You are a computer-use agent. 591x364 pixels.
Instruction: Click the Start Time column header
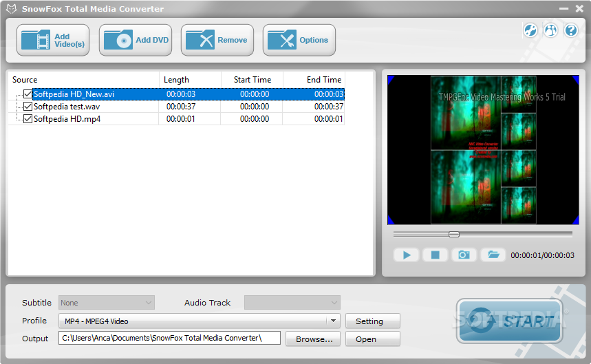pyautogui.click(x=252, y=80)
